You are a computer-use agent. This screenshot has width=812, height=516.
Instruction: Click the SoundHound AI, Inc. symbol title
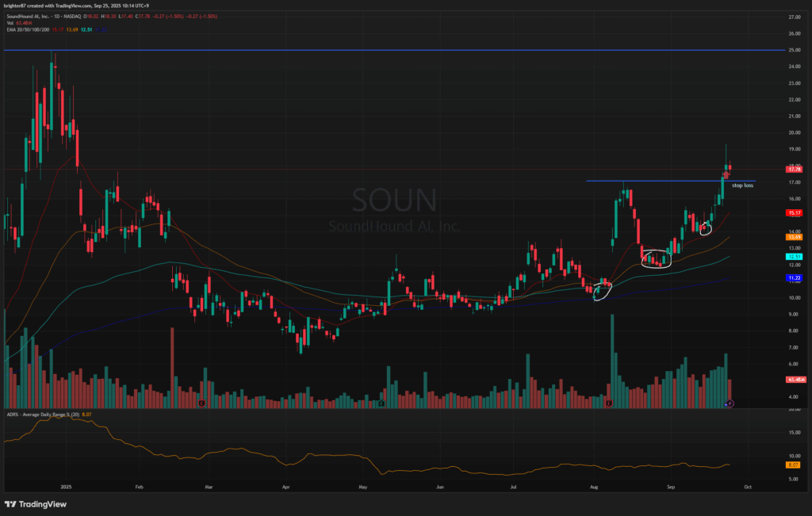(x=28, y=17)
